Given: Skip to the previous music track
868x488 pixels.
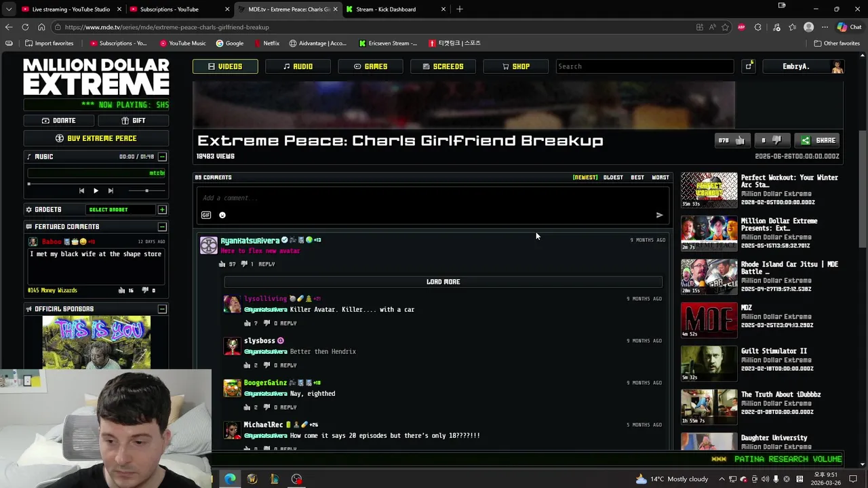Looking at the screenshot, I should coord(81,191).
